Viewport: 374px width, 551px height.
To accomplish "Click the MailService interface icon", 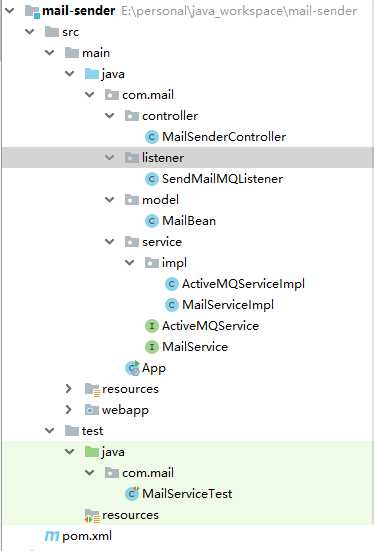I will pos(151,347).
